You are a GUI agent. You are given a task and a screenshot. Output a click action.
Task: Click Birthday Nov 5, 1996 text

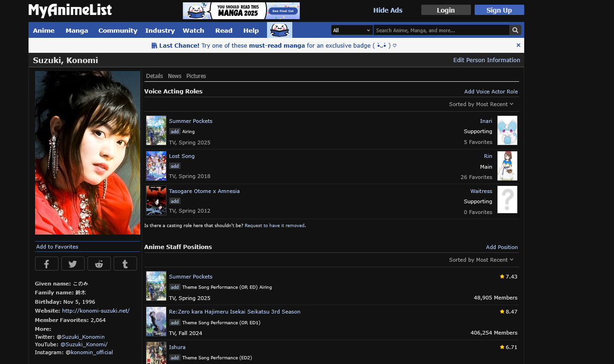point(65,302)
